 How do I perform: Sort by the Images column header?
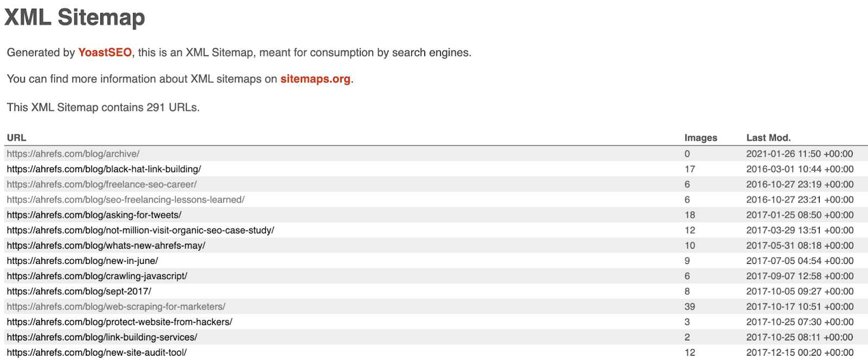700,138
